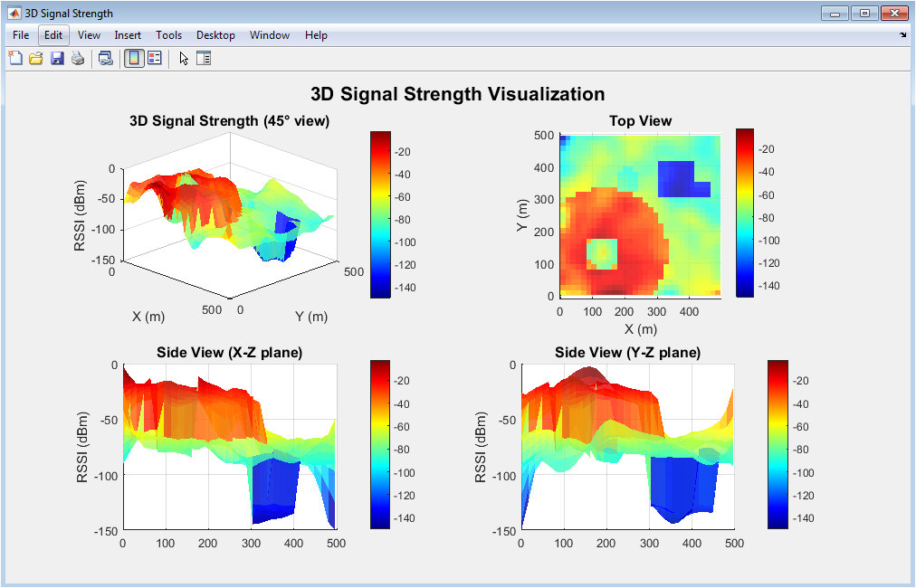Open the Tools menu

(x=168, y=35)
